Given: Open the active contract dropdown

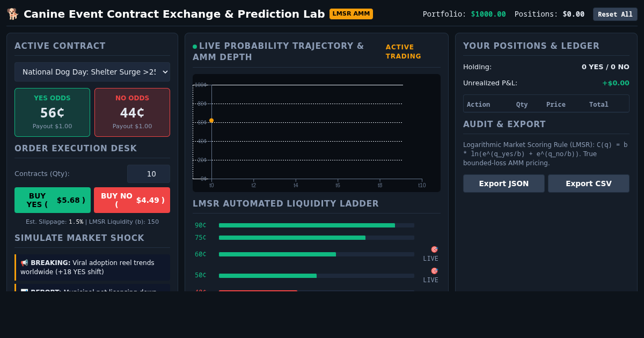Looking at the screenshot, I should pyautogui.click(x=92, y=72).
